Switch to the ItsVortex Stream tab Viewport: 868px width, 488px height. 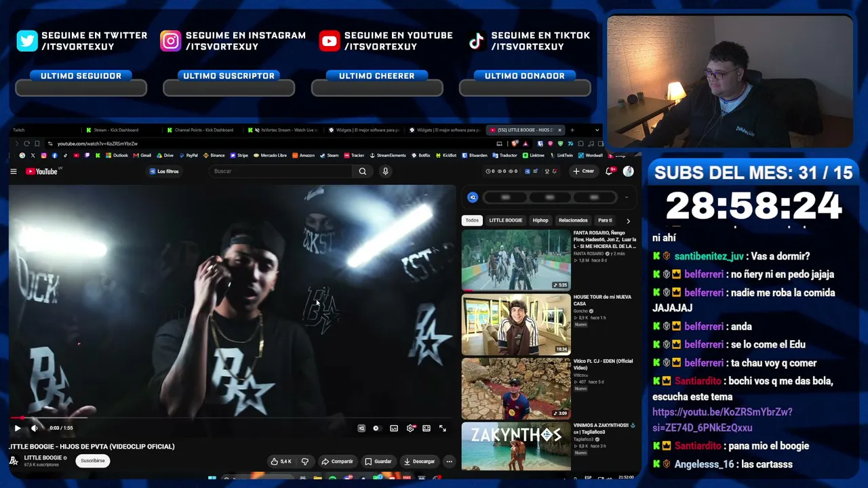(285, 130)
